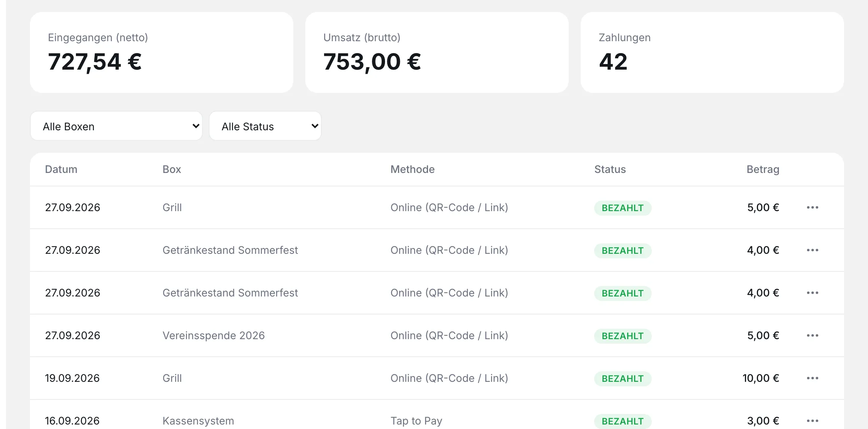Open three-dot menu for second Getränkestand Sommerfest row
This screenshot has height=429, width=868.
point(812,293)
